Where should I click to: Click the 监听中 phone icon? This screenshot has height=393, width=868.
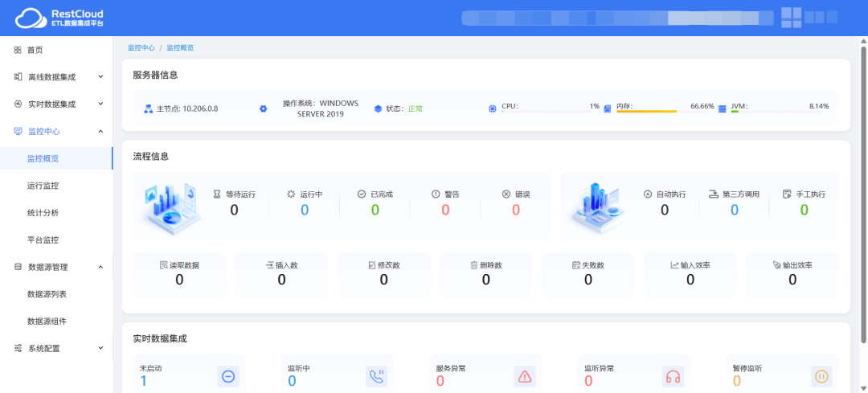tap(377, 377)
